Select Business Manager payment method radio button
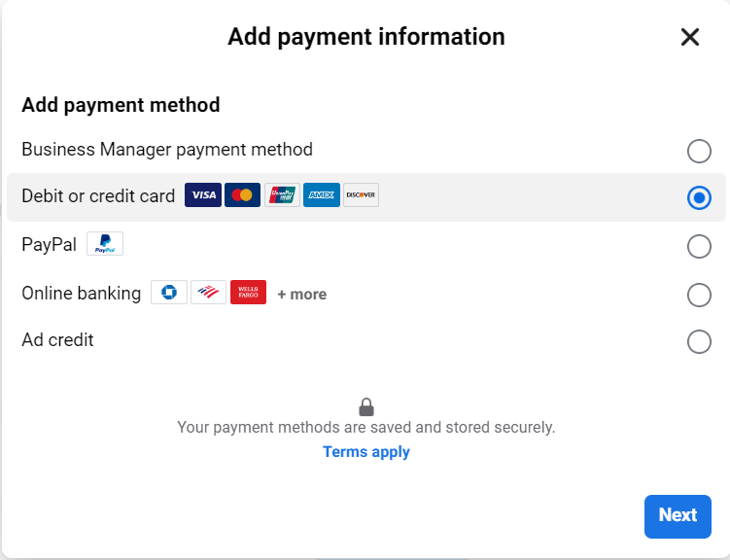The height and width of the screenshot is (560, 730). (699, 151)
